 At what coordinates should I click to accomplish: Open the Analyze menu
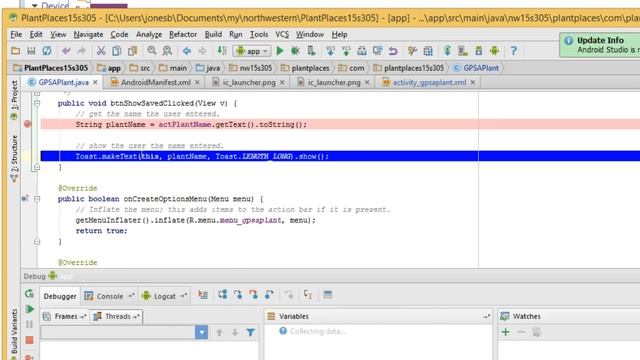(x=149, y=35)
